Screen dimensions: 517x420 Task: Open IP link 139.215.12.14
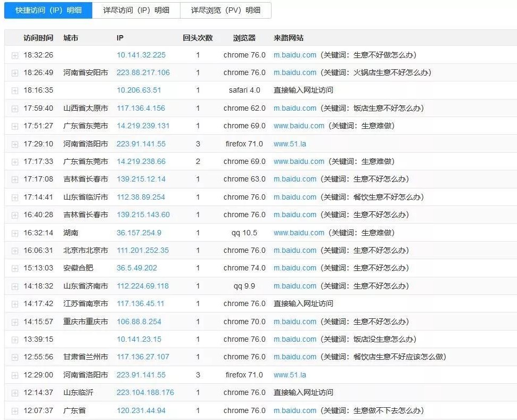pyautogui.click(x=141, y=179)
